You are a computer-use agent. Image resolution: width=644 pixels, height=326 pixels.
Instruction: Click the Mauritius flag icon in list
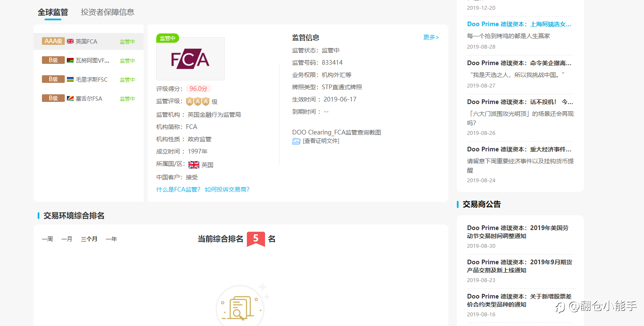pos(70,79)
